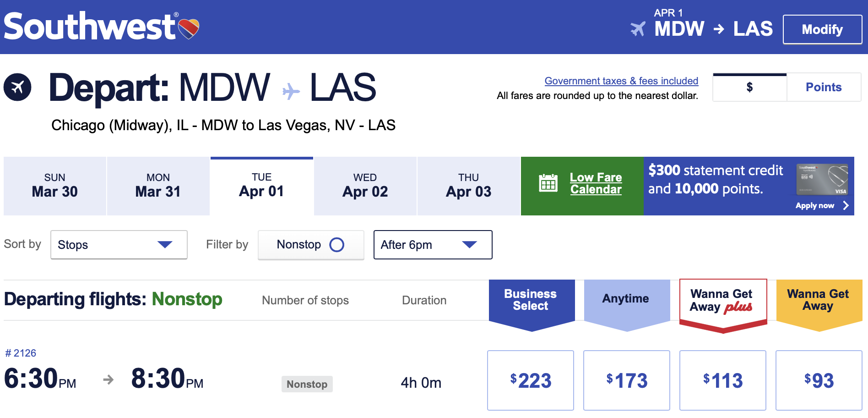868x418 pixels.
Task: Click the calendar icon in Low Fare Calendar banner
Action: coord(549,182)
